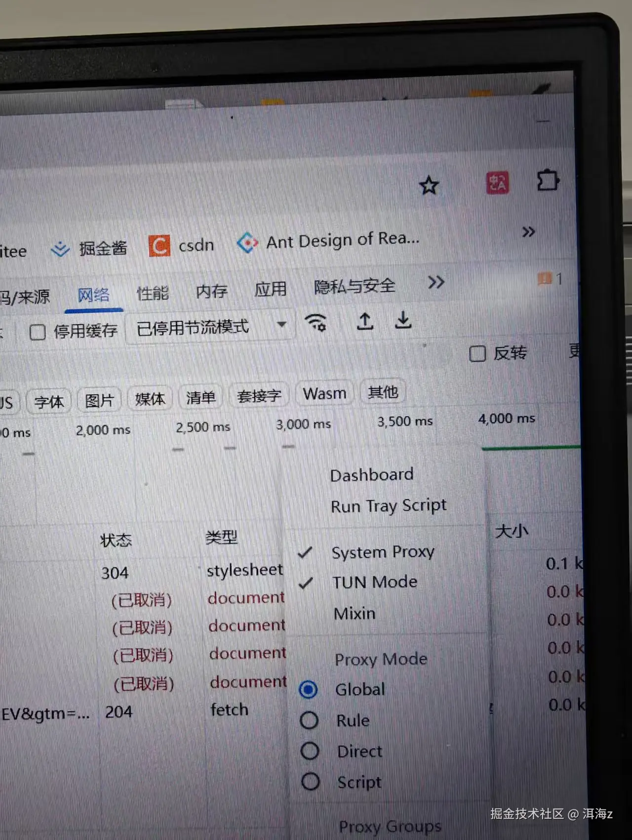Click the 4,000 ms timeline marker
The height and width of the screenshot is (840, 632).
click(507, 419)
